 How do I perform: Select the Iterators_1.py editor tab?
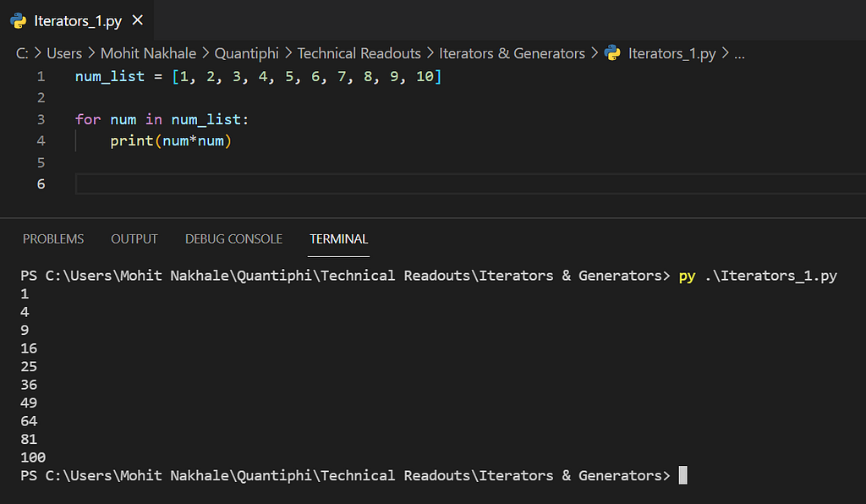[x=77, y=20]
